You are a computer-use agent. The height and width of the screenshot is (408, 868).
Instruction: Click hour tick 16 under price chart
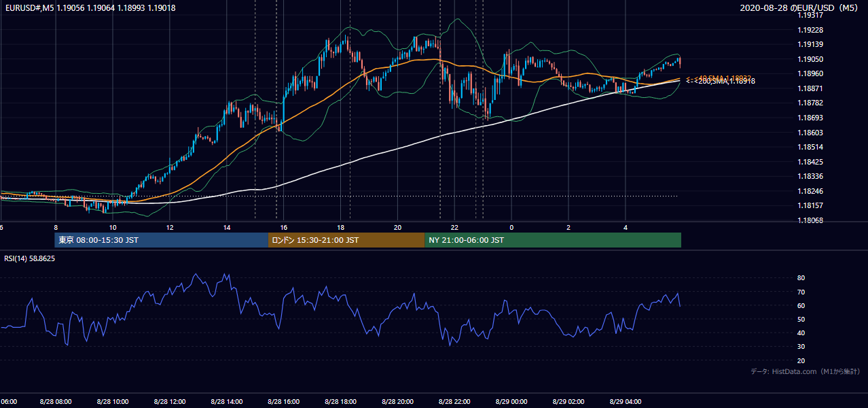284,227
